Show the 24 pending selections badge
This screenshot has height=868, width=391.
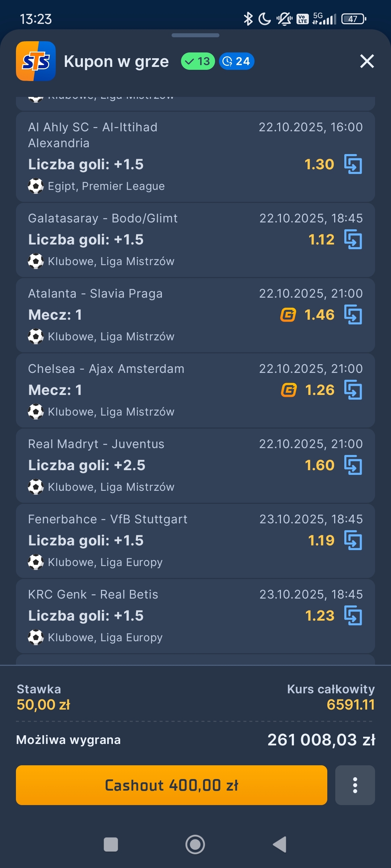236,61
